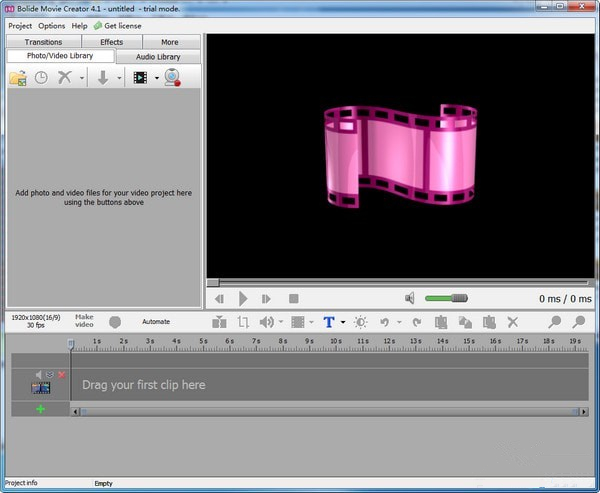The width and height of the screenshot is (600, 493).
Task: Adjust the green volume slider
Action: tap(446, 298)
